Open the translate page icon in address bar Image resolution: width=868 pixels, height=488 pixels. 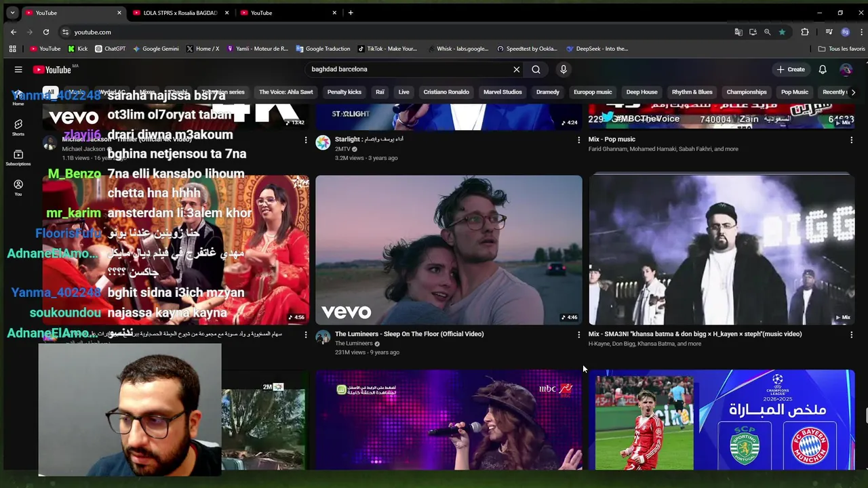point(738,32)
